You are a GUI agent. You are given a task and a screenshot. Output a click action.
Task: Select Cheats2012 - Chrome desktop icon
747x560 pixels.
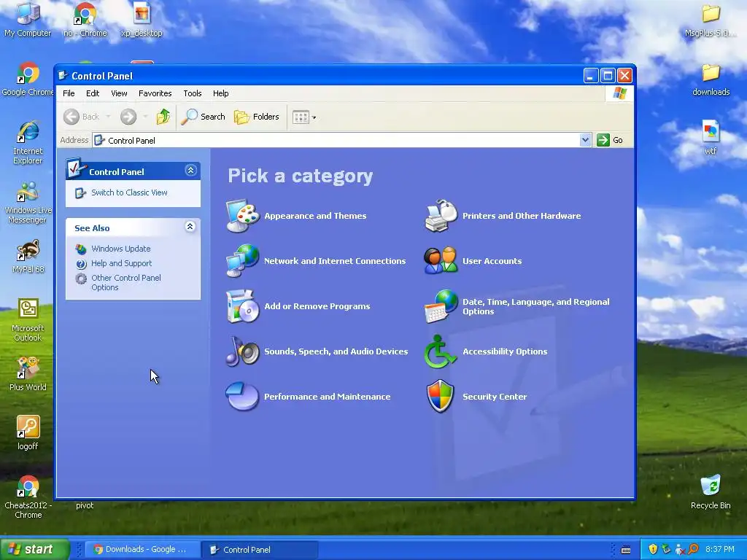(x=28, y=497)
